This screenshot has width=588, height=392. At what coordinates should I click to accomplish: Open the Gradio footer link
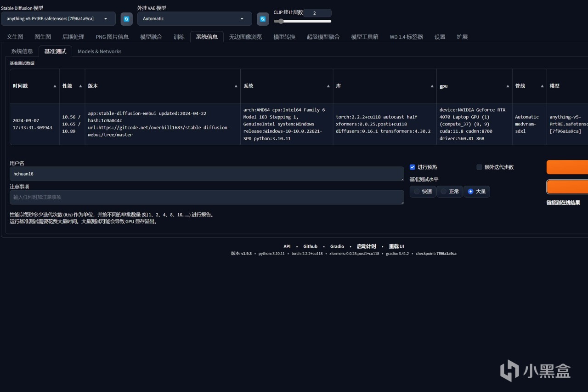(337, 246)
